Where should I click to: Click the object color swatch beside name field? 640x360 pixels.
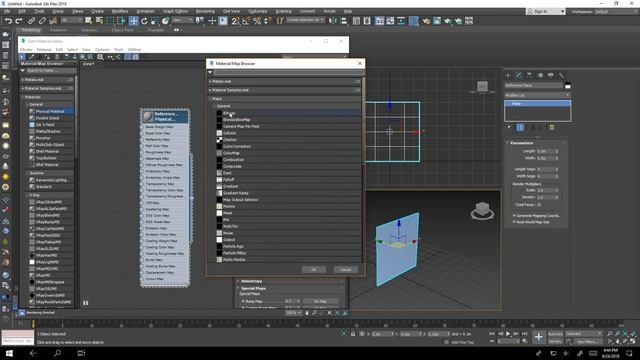(x=567, y=86)
